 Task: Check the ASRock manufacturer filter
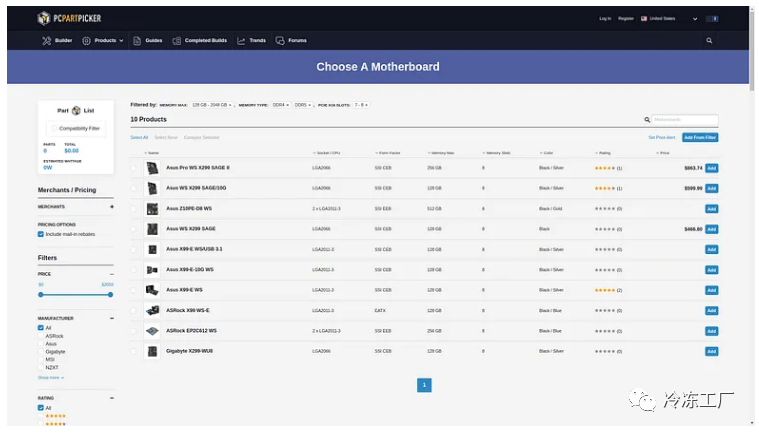41,336
